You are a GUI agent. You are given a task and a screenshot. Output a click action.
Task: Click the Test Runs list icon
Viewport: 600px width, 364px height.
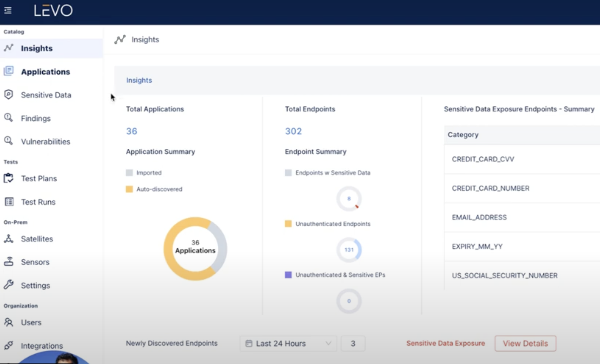click(x=9, y=202)
